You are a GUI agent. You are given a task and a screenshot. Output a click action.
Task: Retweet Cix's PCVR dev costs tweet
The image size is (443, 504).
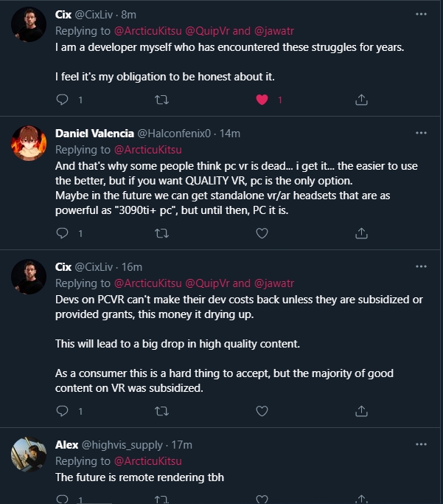coord(161,411)
